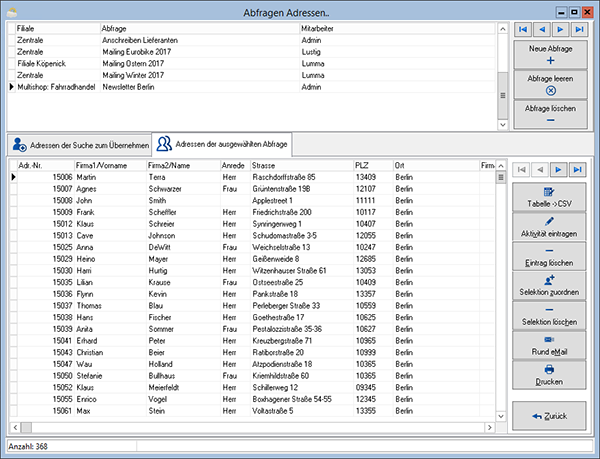Click address table vertical scrollbar thumb

coord(501,177)
